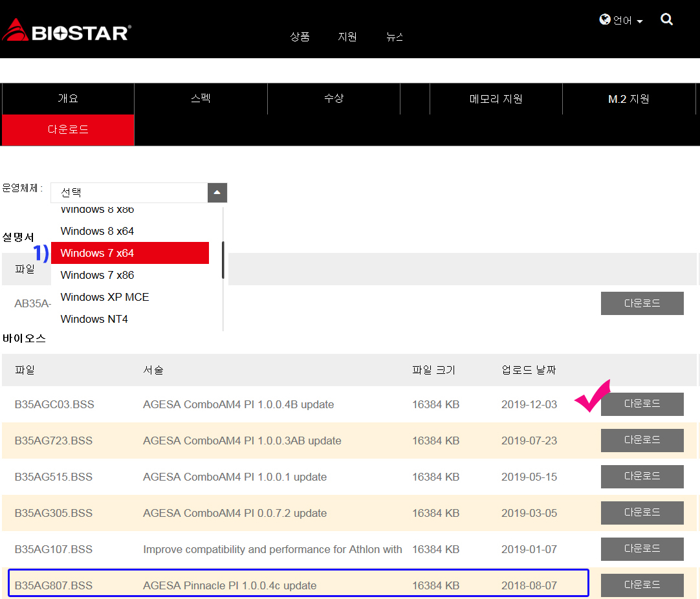Switch to the 스펙 tab
This screenshot has width=700, height=599.
201,98
